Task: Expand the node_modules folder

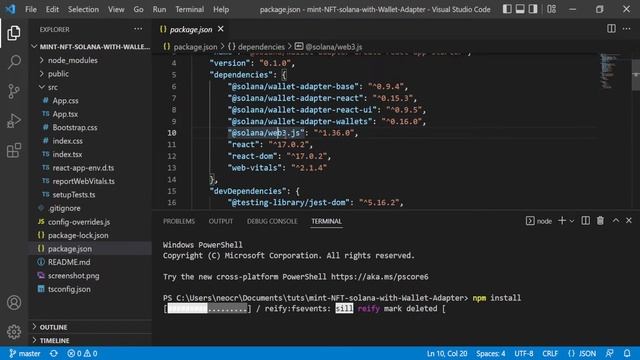Action: pos(91,60)
